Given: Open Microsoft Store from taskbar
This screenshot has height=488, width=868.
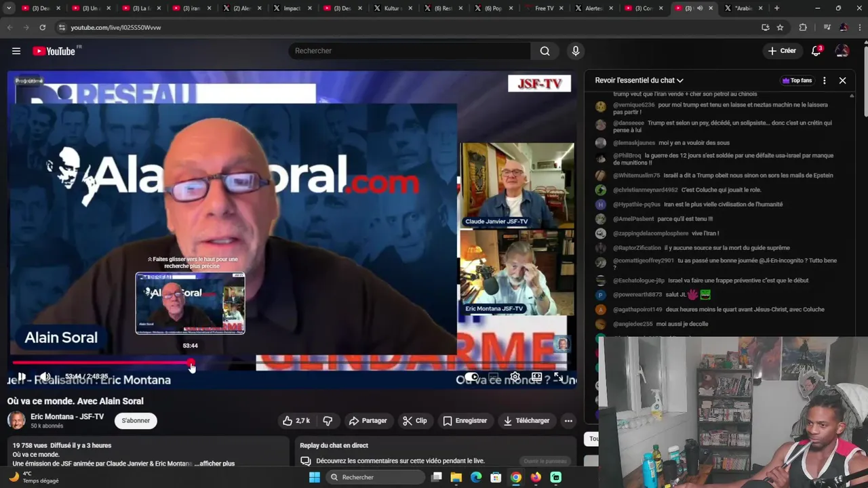Looking at the screenshot, I should (496, 477).
